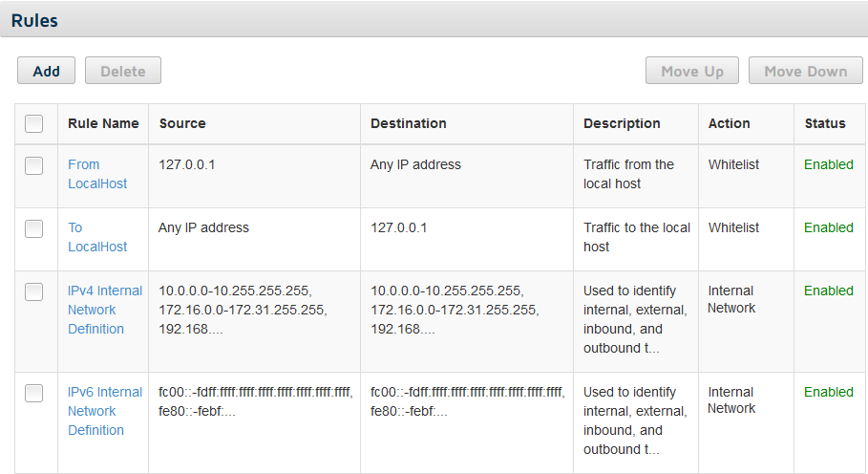
Task: Click the Destination column header
Action: click(x=409, y=123)
